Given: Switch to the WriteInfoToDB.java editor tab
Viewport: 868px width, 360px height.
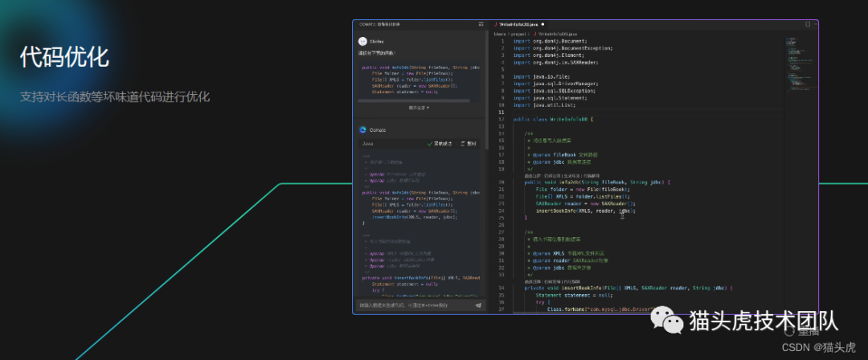Looking at the screenshot, I should (x=518, y=24).
